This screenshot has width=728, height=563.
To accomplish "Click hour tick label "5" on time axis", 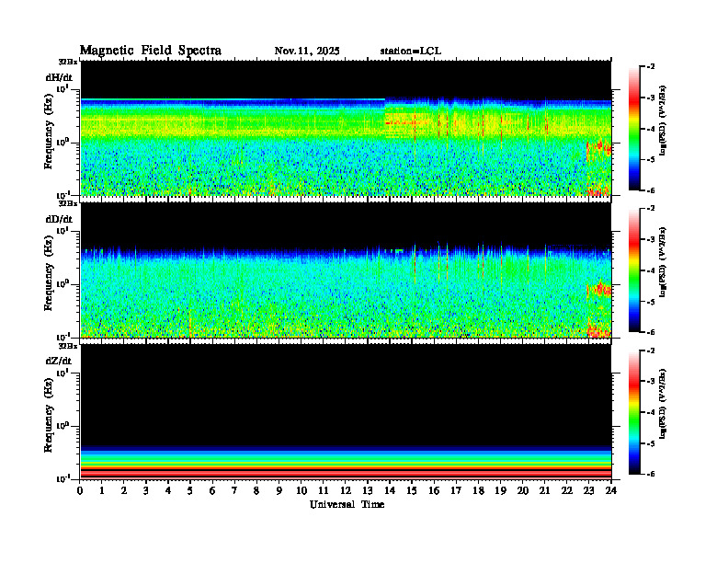I will (190, 491).
